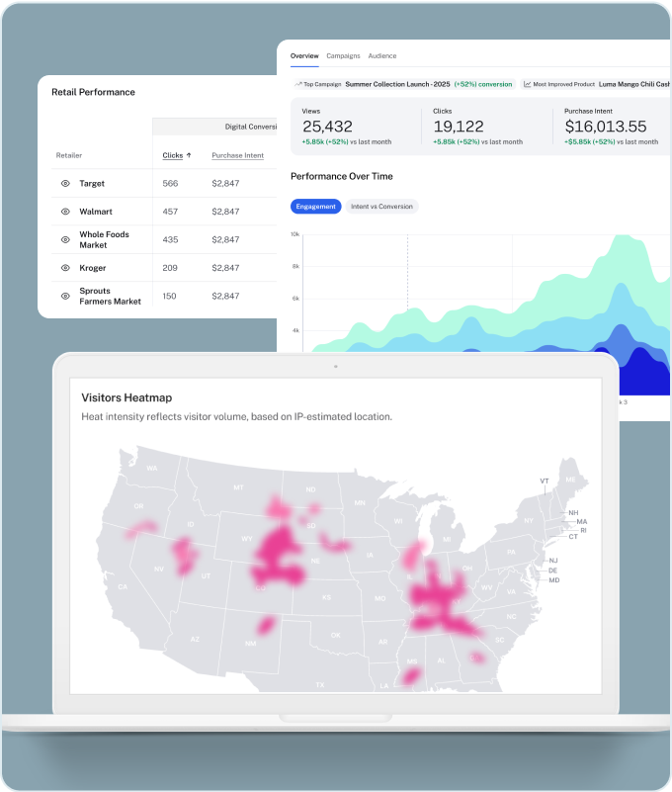Click the eye icon next to Kroger
The image size is (672, 792).
tap(65, 268)
